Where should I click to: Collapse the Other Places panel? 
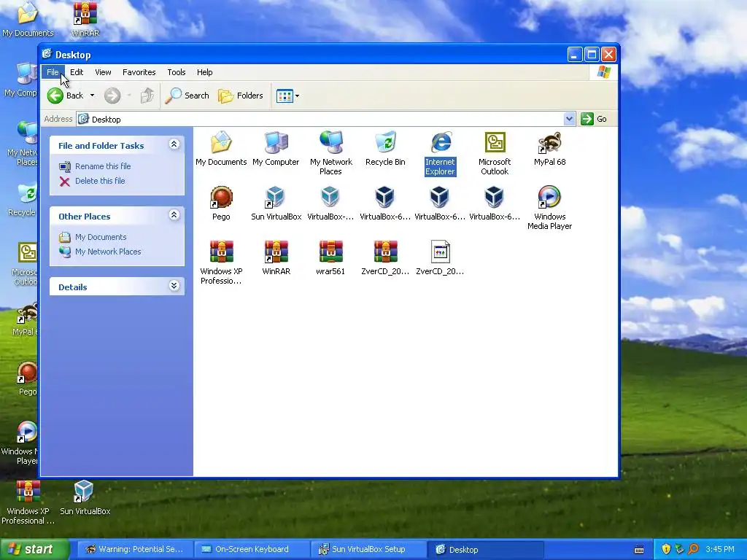[x=174, y=215]
